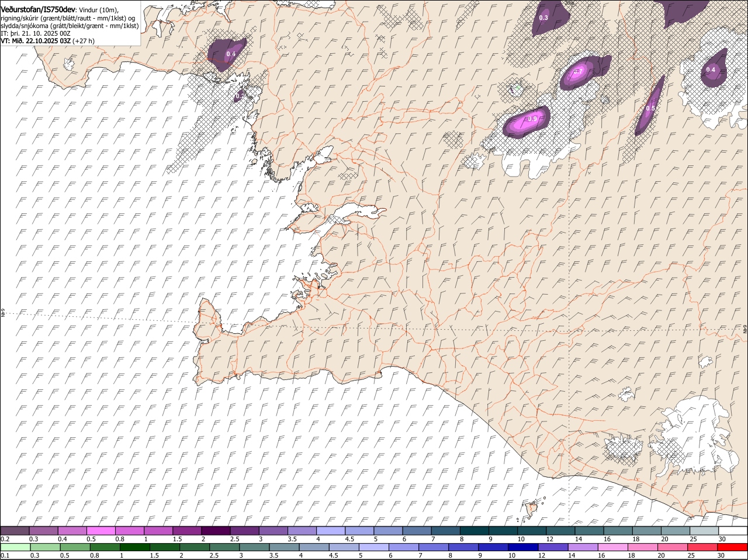Select top legend swatch between 9 and 10
Viewport: 748px width, 560px height.
(504, 531)
